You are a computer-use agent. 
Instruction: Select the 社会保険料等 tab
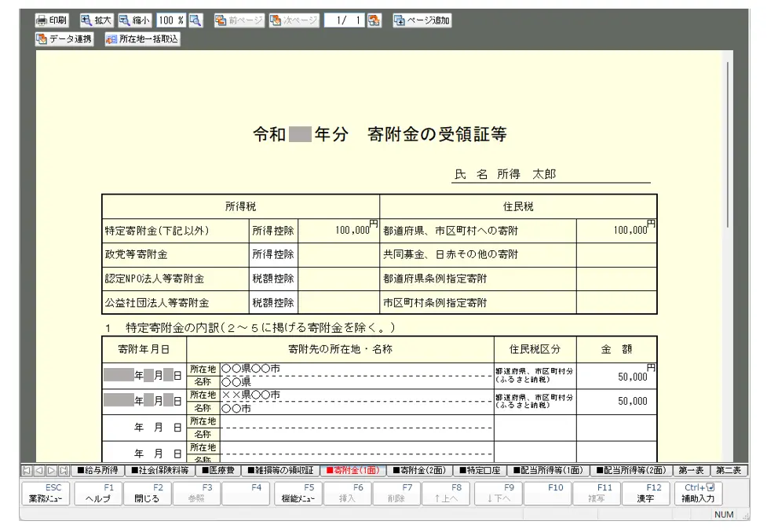point(159,471)
